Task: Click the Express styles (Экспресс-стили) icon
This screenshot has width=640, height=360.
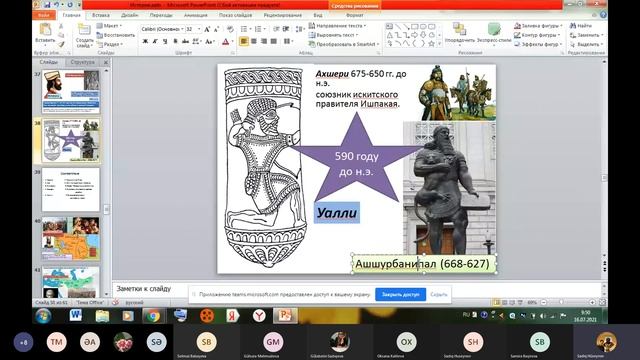Action: [494, 29]
